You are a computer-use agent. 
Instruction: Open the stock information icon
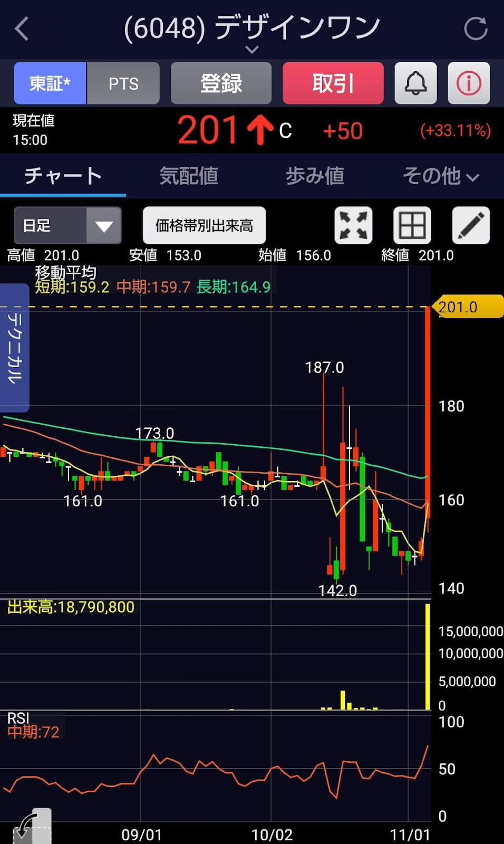tap(469, 83)
